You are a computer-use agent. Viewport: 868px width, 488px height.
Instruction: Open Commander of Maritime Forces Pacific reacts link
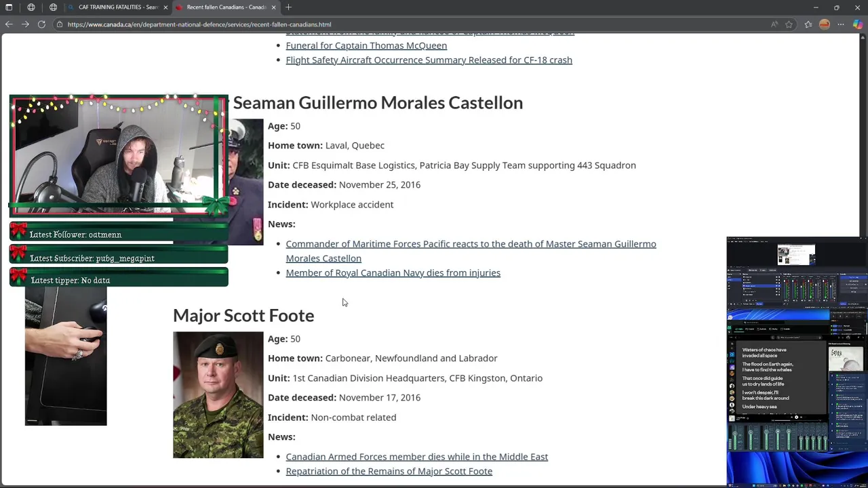click(x=471, y=251)
